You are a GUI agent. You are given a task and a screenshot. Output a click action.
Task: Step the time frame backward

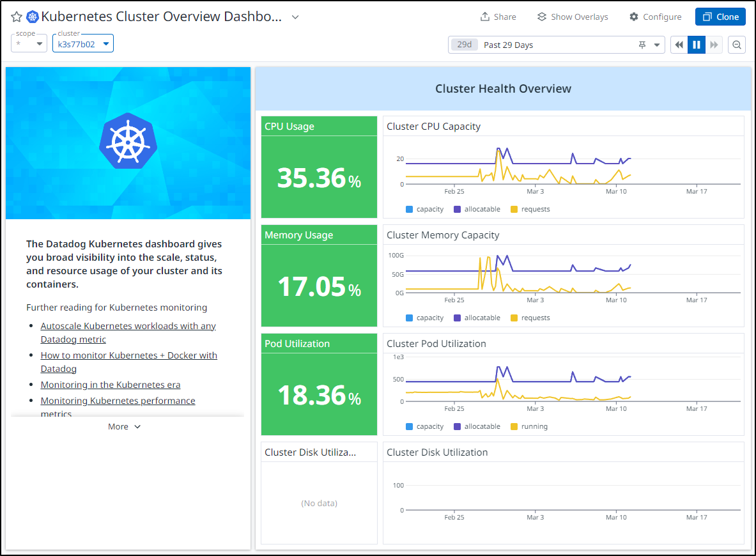point(679,45)
